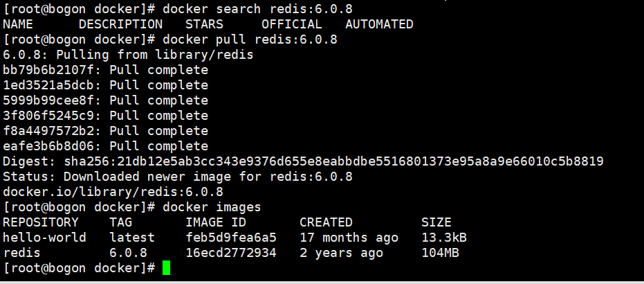This screenshot has height=284, width=644.
Task: Click 'redis' in the images table
Action: point(21,253)
